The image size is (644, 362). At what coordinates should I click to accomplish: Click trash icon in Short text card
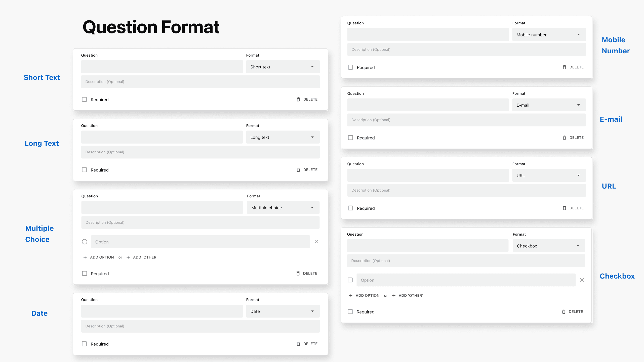[x=298, y=99]
